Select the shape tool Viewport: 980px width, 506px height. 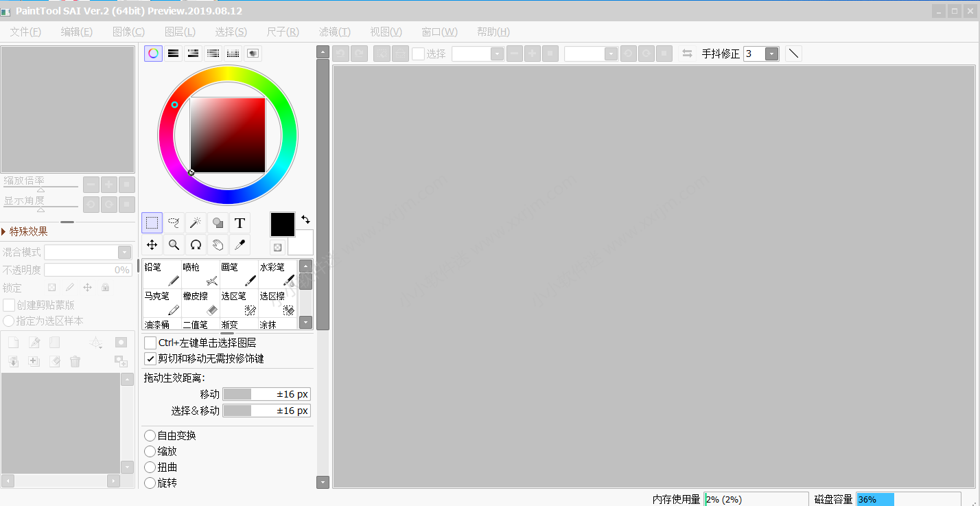click(x=218, y=222)
